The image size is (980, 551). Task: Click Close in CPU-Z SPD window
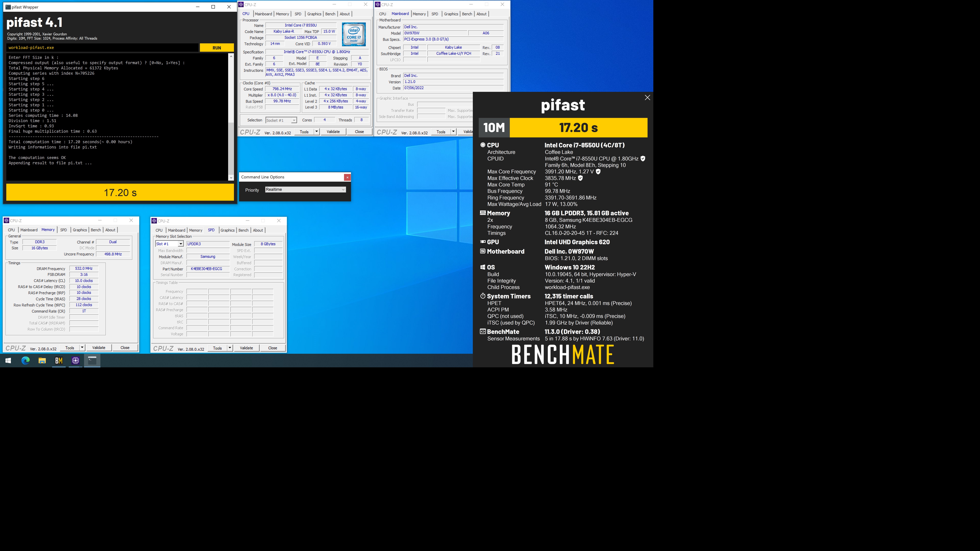point(272,348)
